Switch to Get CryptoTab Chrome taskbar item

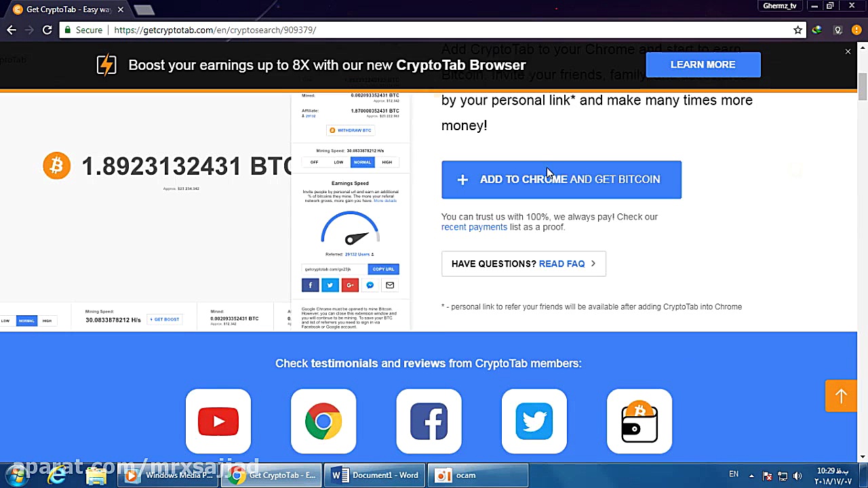coord(273,475)
